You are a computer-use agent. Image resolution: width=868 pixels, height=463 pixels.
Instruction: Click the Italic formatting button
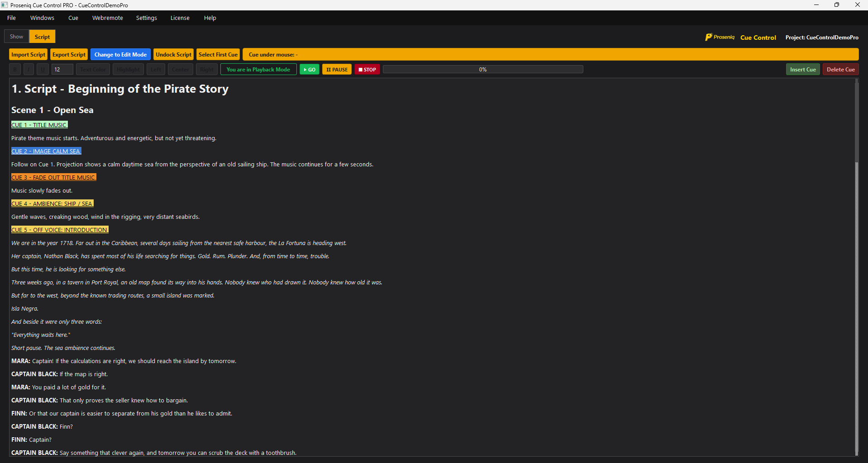[29, 69]
